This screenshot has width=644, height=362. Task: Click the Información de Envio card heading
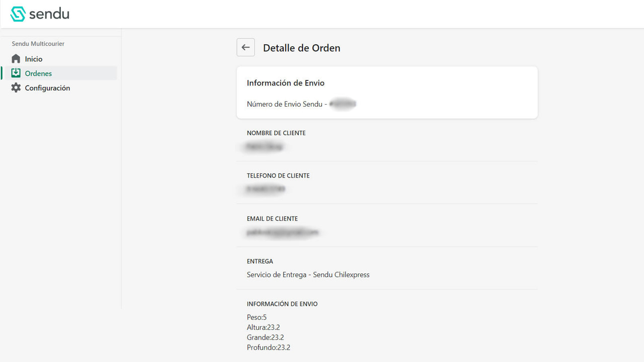(x=286, y=83)
